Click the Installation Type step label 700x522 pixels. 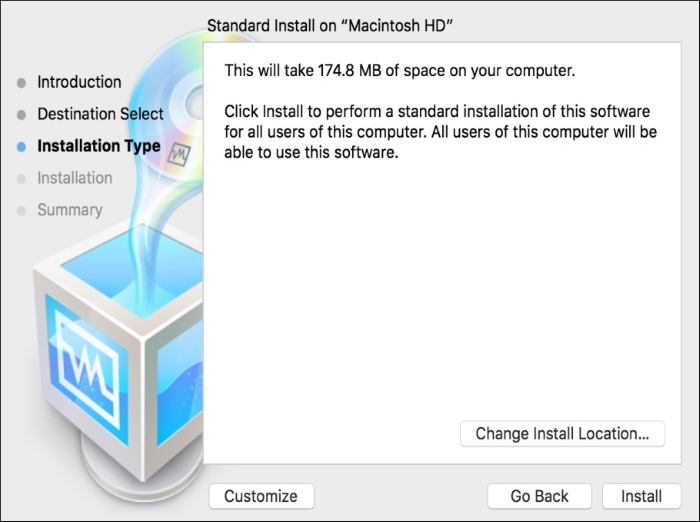pyautogui.click(x=98, y=146)
